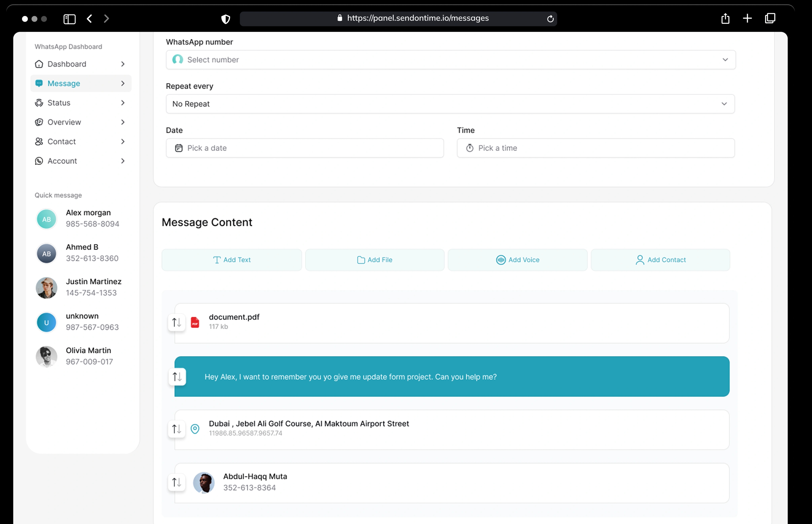Expand the Overview chevron
The width and height of the screenshot is (812, 524).
click(x=123, y=122)
